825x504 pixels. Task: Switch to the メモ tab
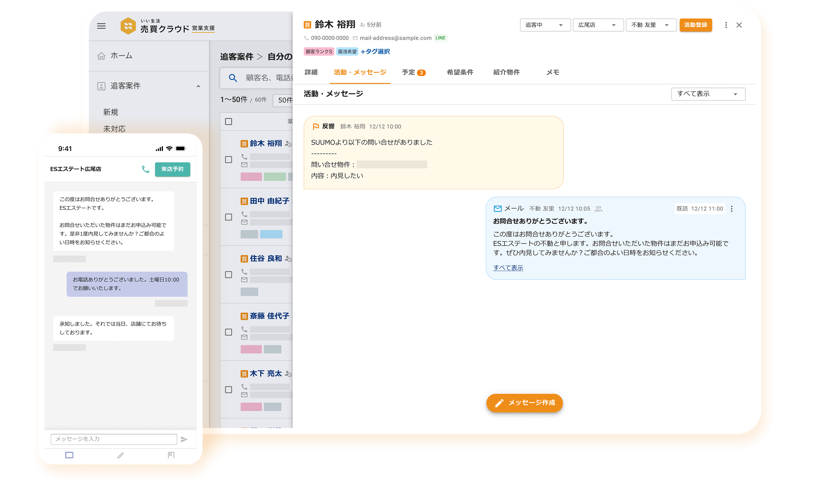(553, 72)
